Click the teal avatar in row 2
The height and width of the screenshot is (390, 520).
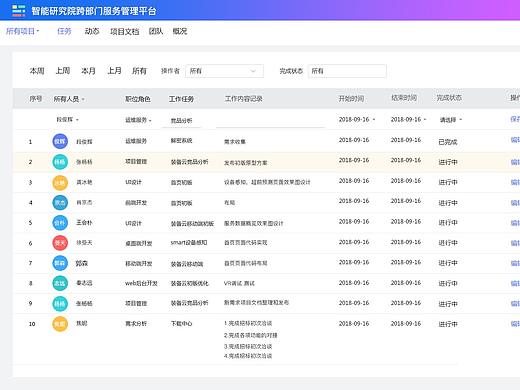(x=60, y=162)
